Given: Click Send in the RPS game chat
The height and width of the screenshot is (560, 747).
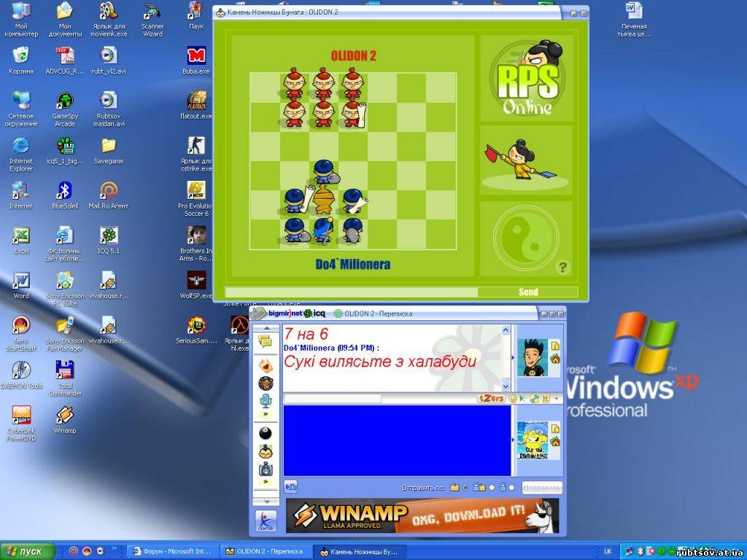Looking at the screenshot, I should point(528,292).
